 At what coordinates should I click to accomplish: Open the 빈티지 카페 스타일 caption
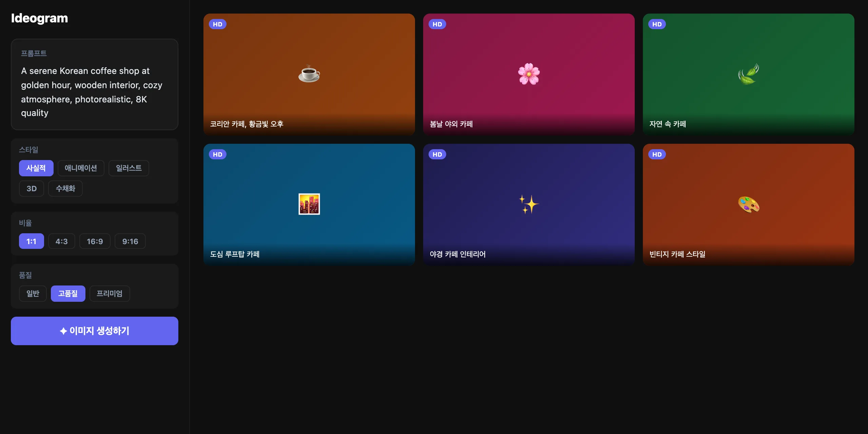(677, 254)
